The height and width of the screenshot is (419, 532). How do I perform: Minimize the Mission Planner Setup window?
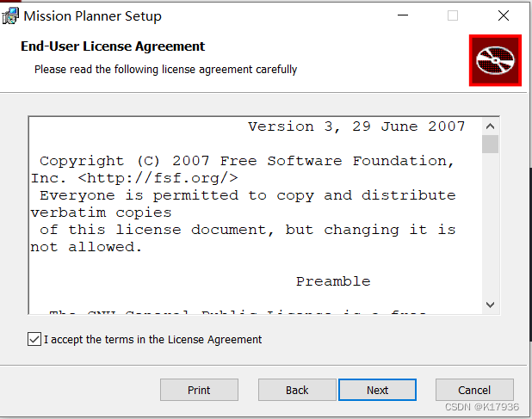tap(402, 15)
